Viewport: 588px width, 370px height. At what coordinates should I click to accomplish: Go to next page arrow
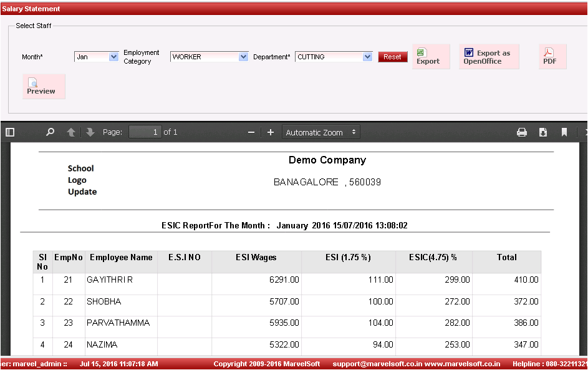(90, 132)
